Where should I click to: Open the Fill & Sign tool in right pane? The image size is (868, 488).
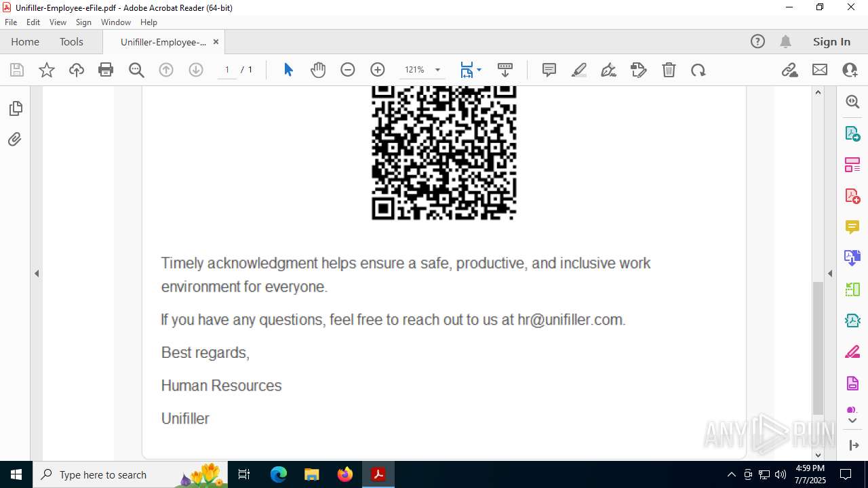coord(852,352)
